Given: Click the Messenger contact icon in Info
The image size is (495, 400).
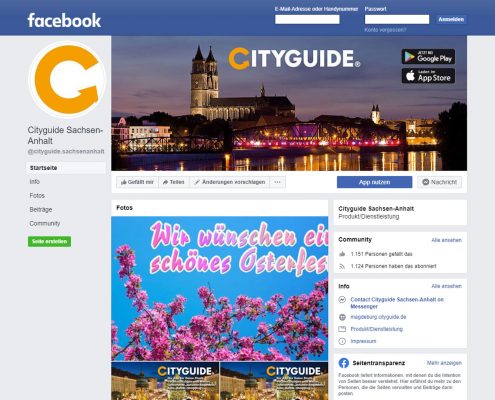Looking at the screenshot, I should point(342,300).
